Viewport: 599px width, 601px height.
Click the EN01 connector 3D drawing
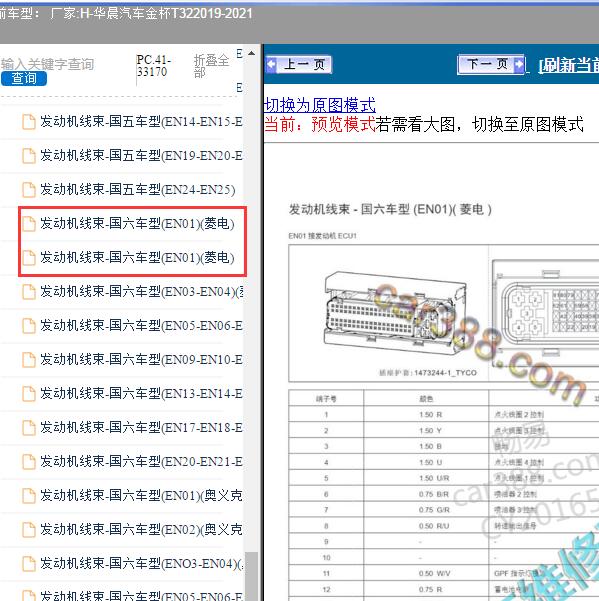[x=395, y=312]
